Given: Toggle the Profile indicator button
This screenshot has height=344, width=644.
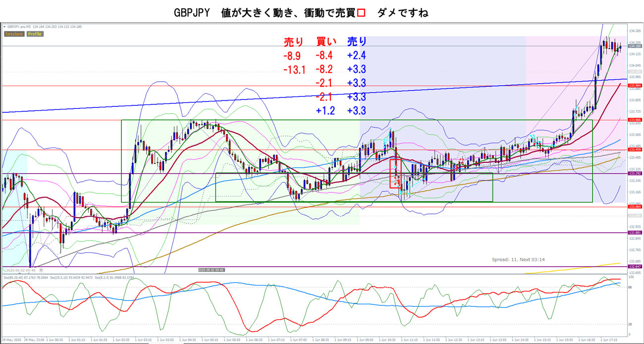Looking at the screenshot, I should point(35,34).
